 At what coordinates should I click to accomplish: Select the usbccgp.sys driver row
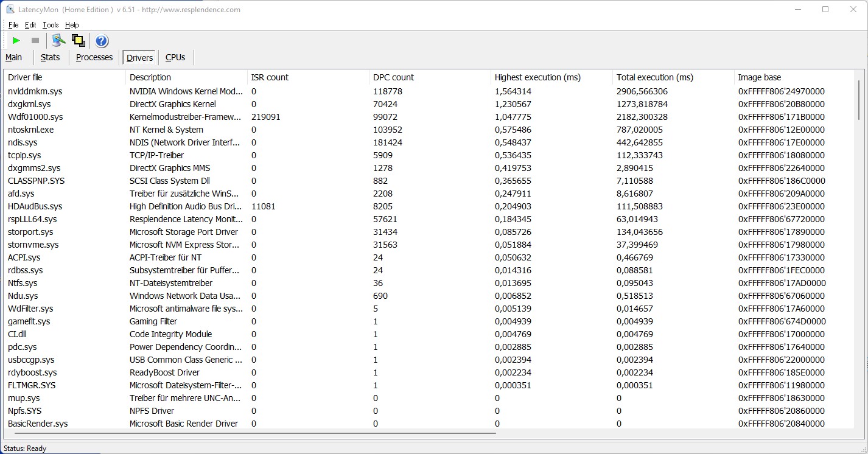click(429, 360)
